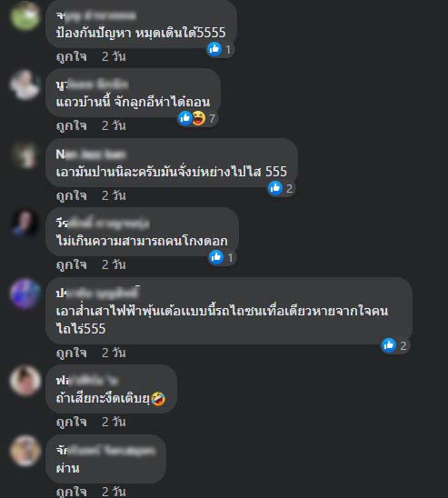Click 2 วัน timestamp under ผ่าน comment
Viewport: 448px width, 498px height.
tap(114, 492)
